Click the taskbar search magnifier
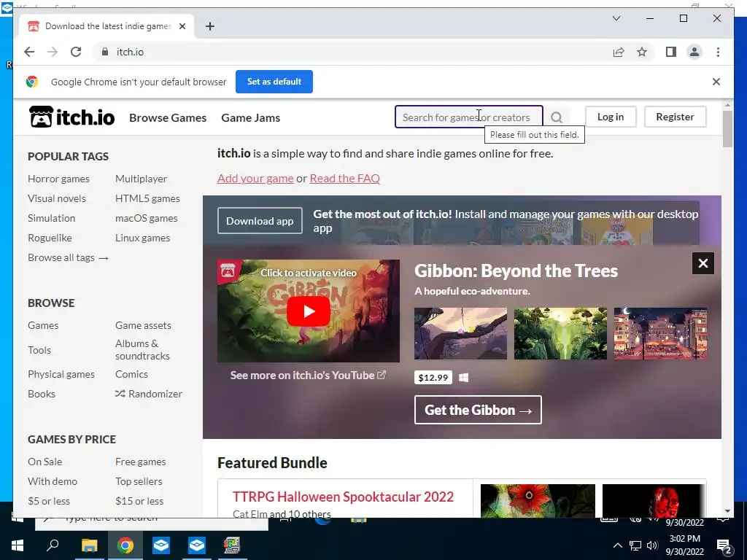747x560 pixels. pos(53,545)
